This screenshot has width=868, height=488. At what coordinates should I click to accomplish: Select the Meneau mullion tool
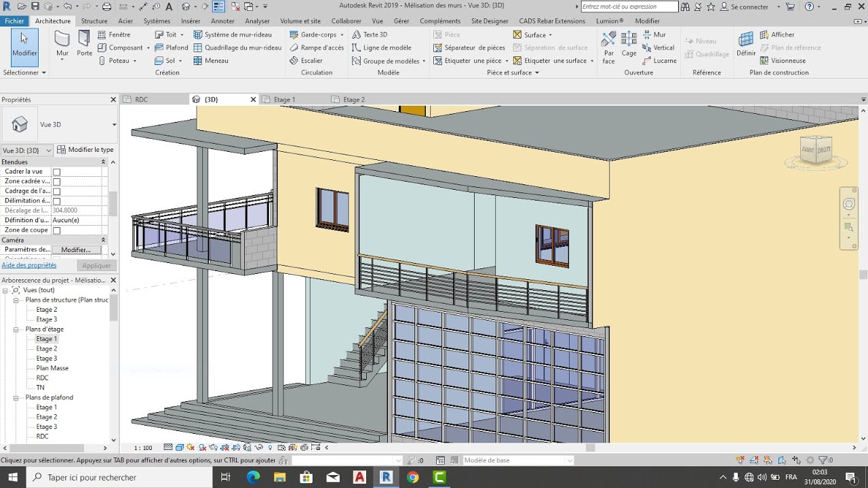pos(211,60)
